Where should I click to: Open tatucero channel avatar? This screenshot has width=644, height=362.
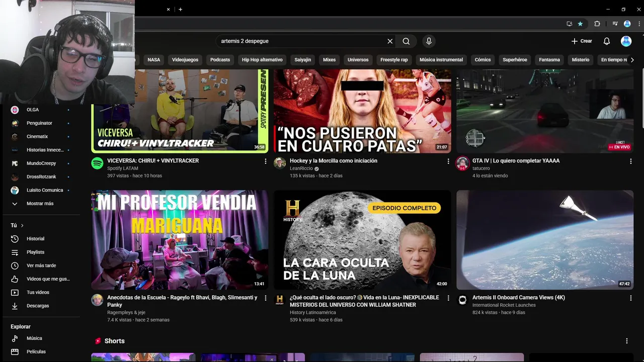point(462,163)
